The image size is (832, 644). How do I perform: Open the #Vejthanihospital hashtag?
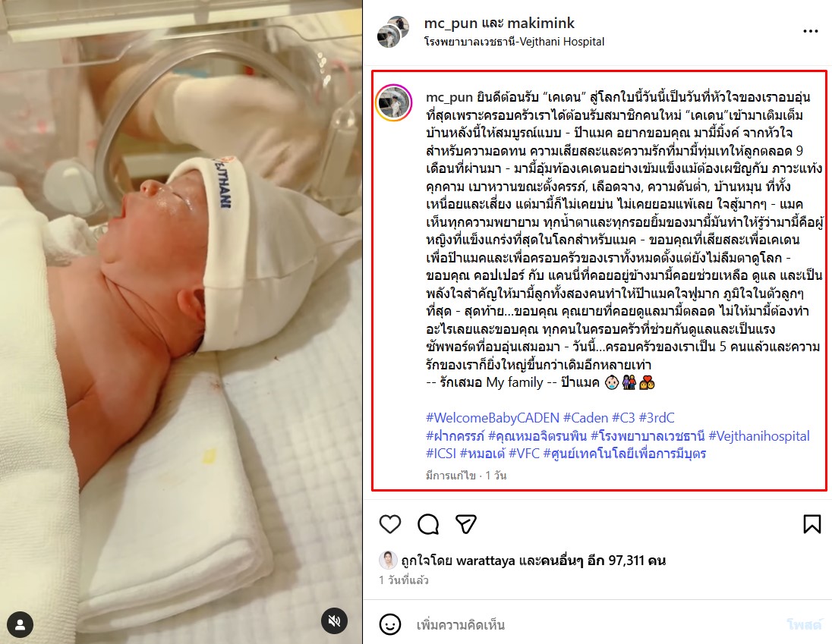pyautogui.click(x=759, y=436)
